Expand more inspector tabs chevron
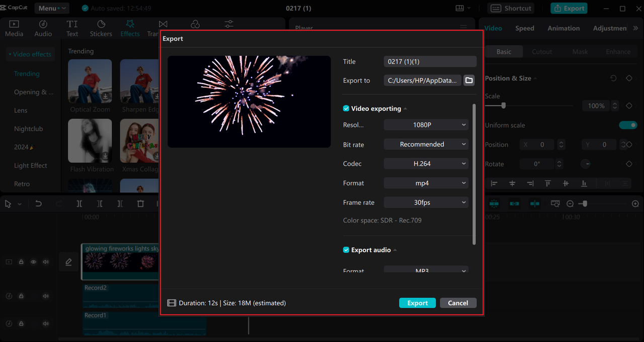The width and height of the screenshot is (644, 342). pos(635,28)
